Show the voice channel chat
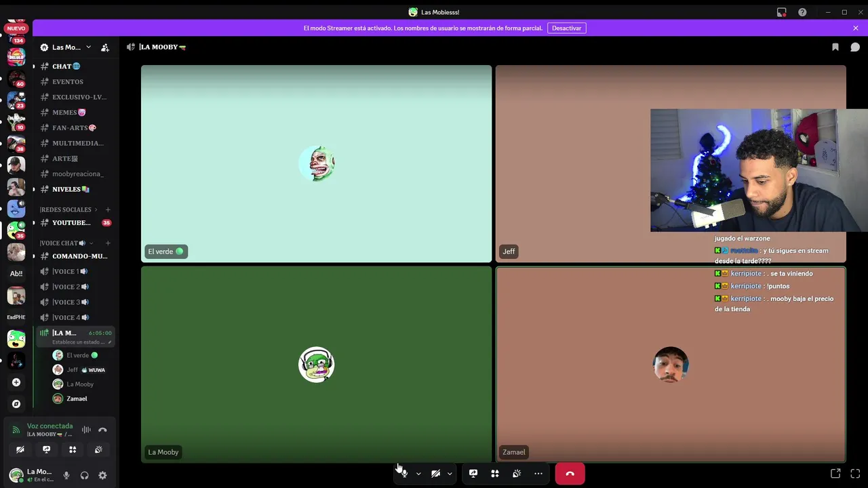The width and height of the screenshot is (868, 488). pyautogui.click(x=855, y=47)
